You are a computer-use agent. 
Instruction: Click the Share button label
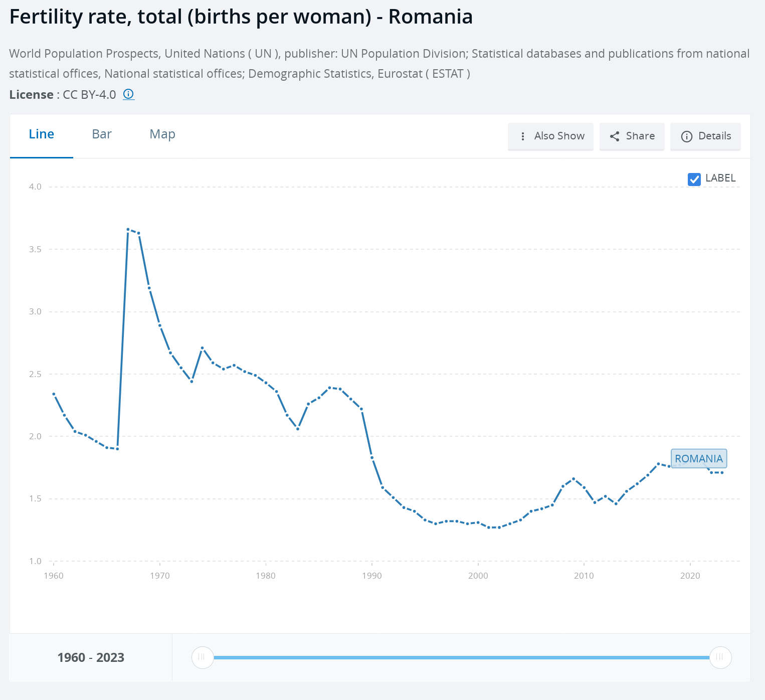(640, 136)
